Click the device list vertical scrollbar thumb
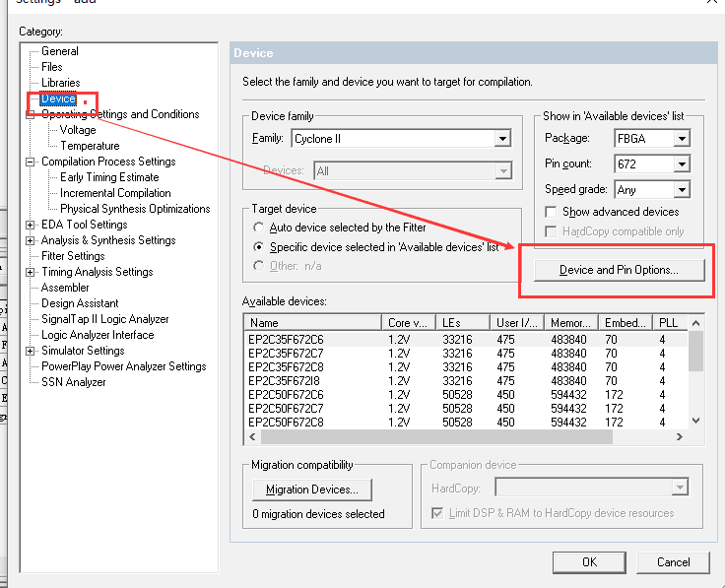Viewport: 725px width, 588px height. tap(695, 352)
